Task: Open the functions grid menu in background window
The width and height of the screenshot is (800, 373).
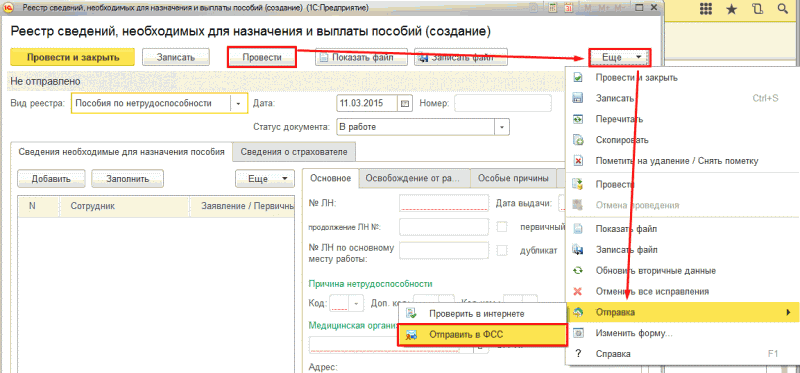Action: tap(706, 9)
